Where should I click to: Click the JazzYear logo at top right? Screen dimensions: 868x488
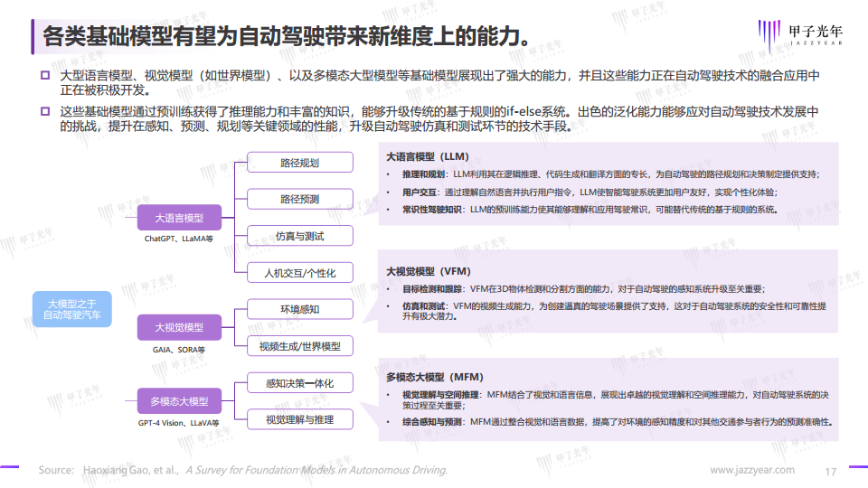click(x=800, y=35)
